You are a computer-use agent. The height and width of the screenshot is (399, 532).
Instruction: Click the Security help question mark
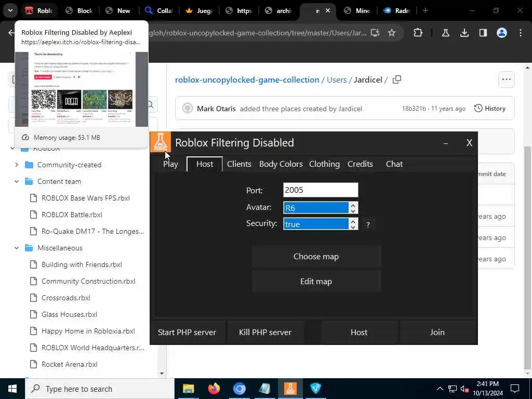pos(368,224)
